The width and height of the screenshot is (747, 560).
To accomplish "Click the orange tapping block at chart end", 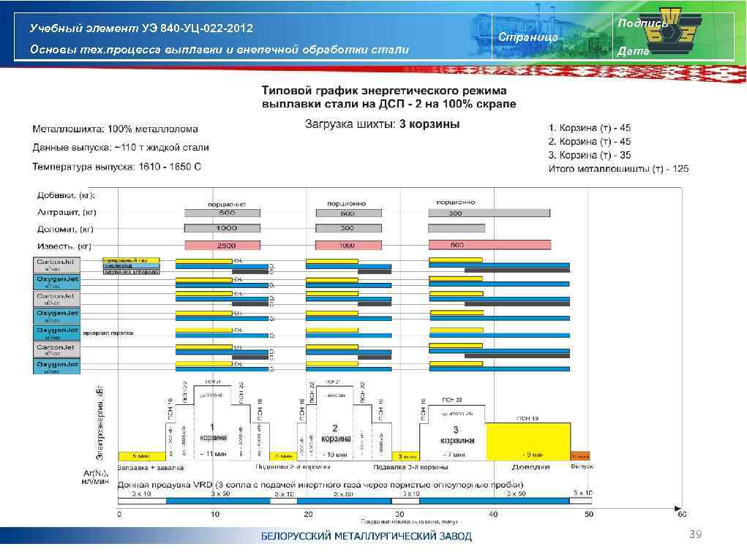I will (x=580, y=455).
